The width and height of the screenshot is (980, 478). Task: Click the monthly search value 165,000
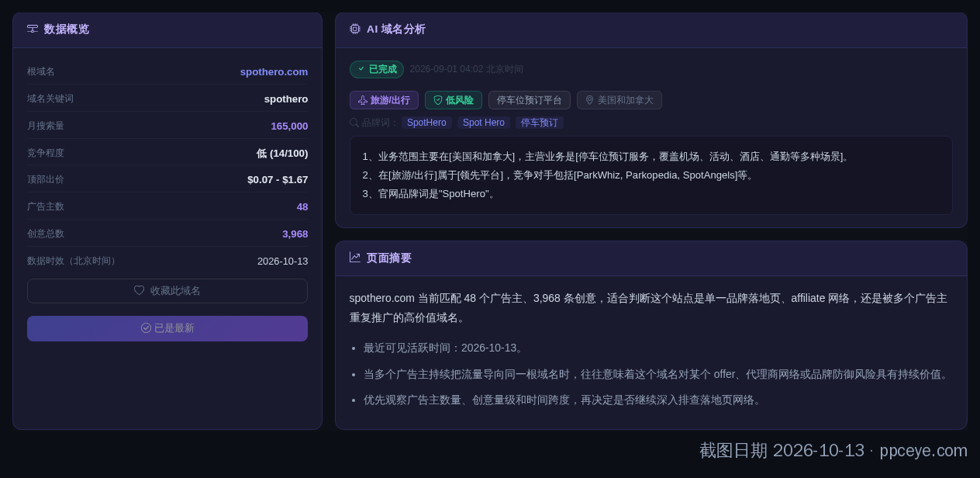[289, 126]
